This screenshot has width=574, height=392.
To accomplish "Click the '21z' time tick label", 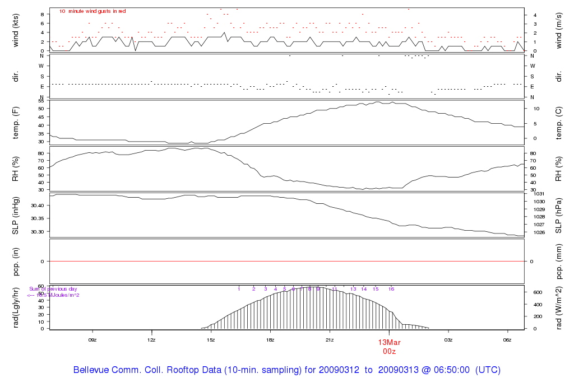I will (330, 340).
